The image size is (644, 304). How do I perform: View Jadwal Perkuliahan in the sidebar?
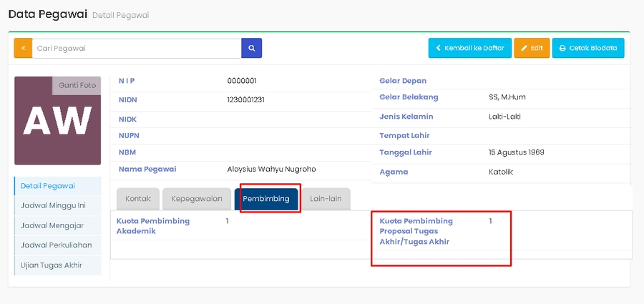56,245
